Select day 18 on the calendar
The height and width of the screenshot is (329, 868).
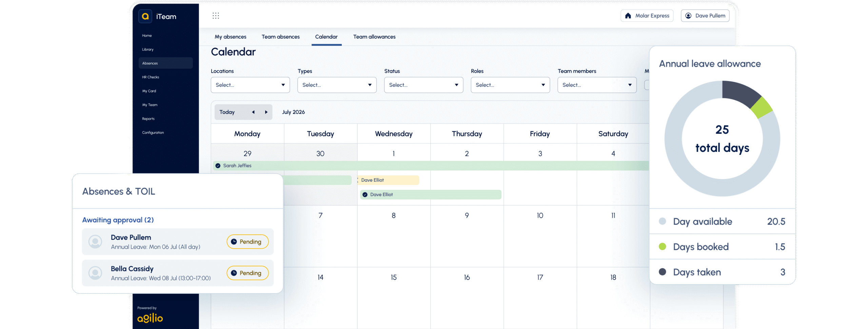613,277
